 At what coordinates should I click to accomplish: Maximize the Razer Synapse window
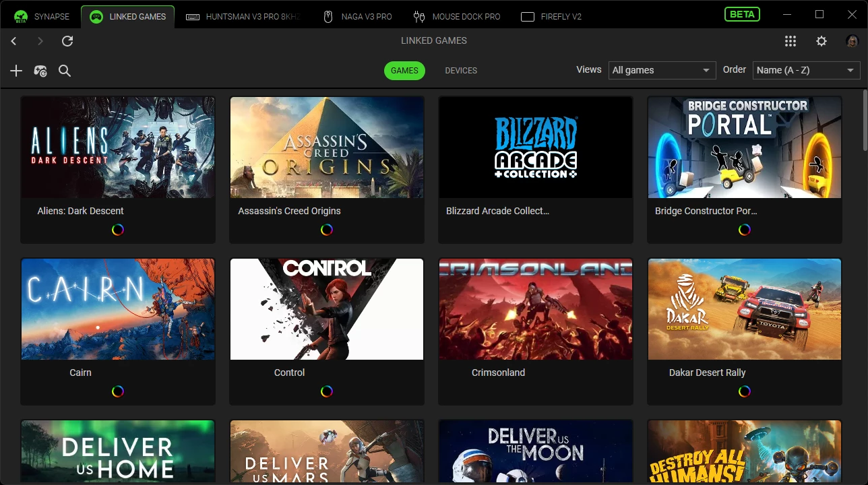(819, 14)
